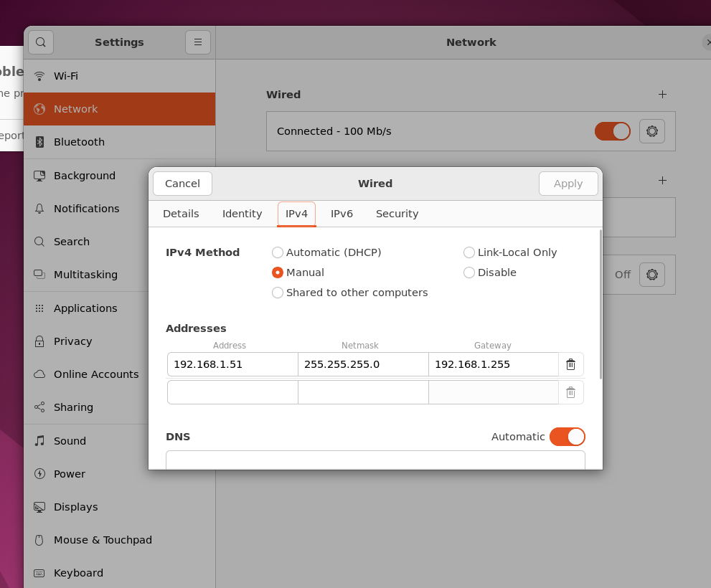Click the Address field 192.168.1.51

[x=232, y=364]
